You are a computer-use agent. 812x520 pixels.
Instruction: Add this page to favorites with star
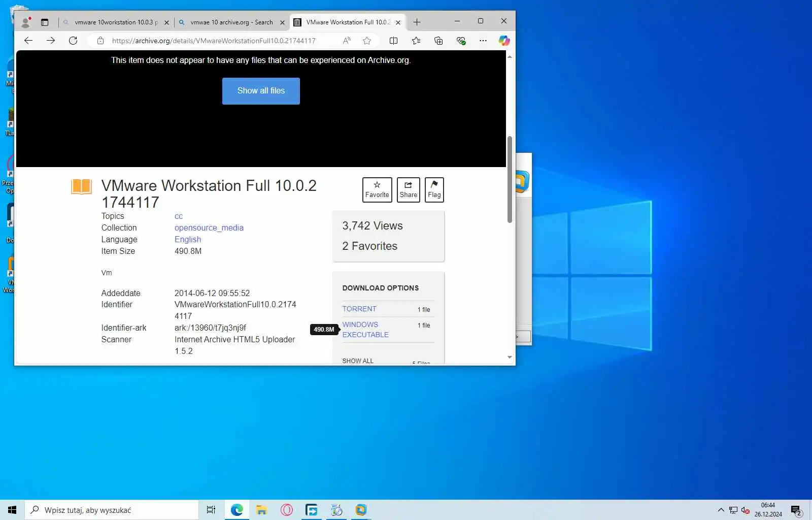pyautogui.click(x=367, y=41)
